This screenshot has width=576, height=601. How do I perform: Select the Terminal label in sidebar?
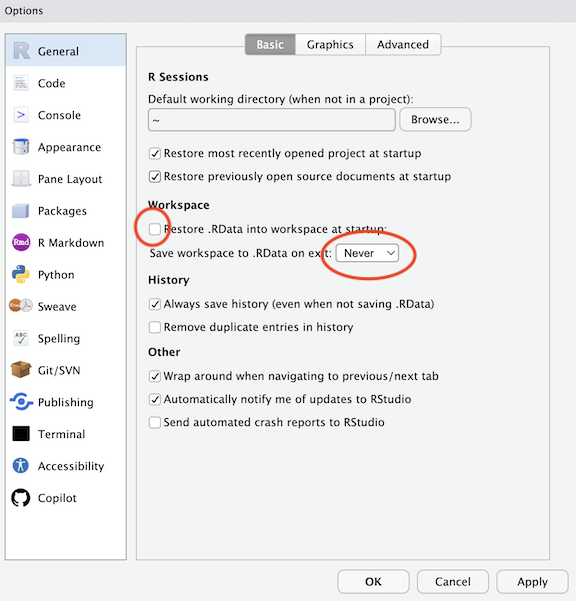pos(61,434)
